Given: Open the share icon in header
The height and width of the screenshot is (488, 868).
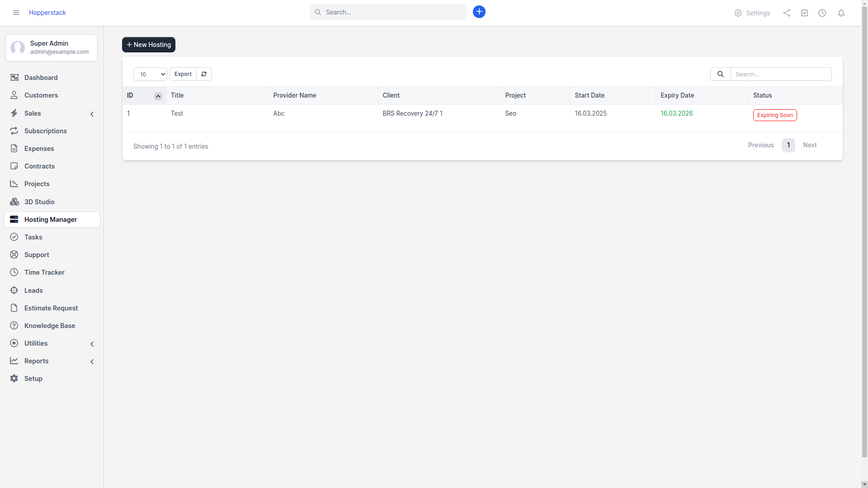Looking at the screenshot, I should [787, 13].
